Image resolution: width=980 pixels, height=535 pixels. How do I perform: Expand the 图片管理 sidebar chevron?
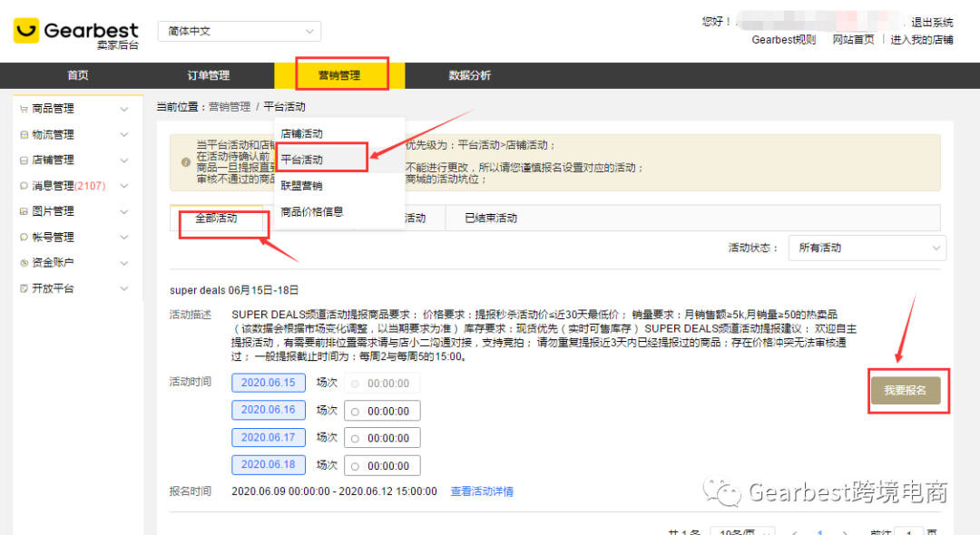point(123,211)
